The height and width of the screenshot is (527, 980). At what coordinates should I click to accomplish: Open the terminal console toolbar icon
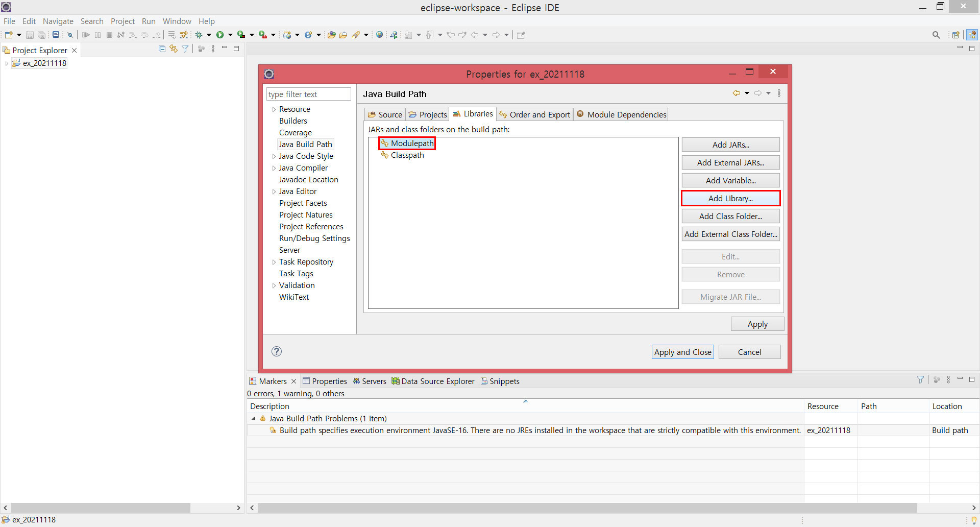coord(56,35)
